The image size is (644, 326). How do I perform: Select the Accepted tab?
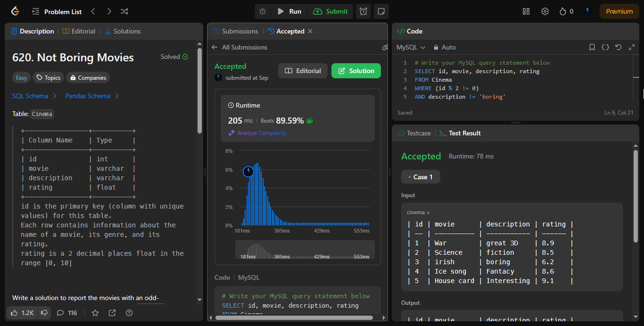[x=286, y=31]
